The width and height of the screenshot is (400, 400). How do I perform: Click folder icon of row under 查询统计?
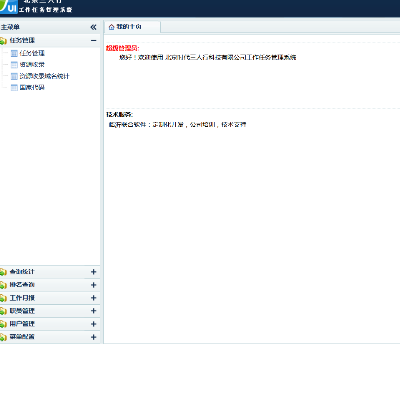tap(3, 285)
